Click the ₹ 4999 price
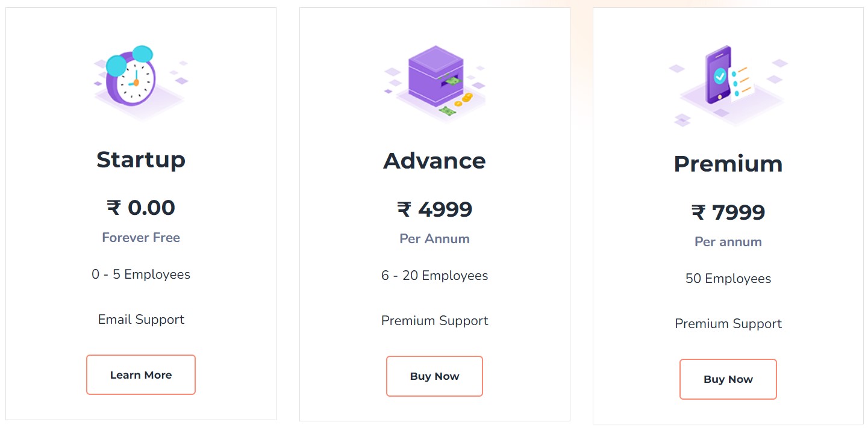 click(x=434, y=209)
